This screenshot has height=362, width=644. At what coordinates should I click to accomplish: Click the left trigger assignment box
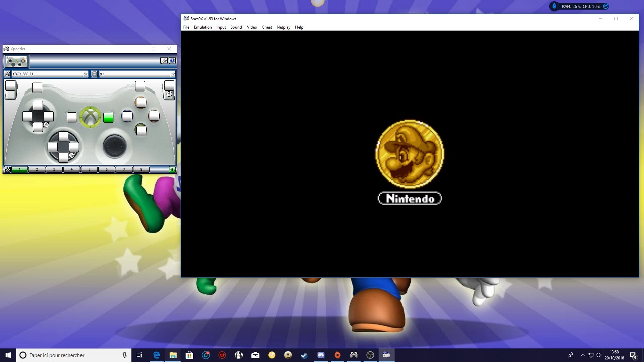tap(10, 85)
